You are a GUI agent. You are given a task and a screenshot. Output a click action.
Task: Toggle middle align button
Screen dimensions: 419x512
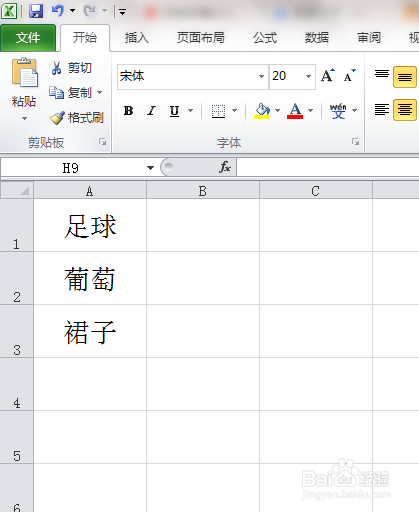click(405, 77)
